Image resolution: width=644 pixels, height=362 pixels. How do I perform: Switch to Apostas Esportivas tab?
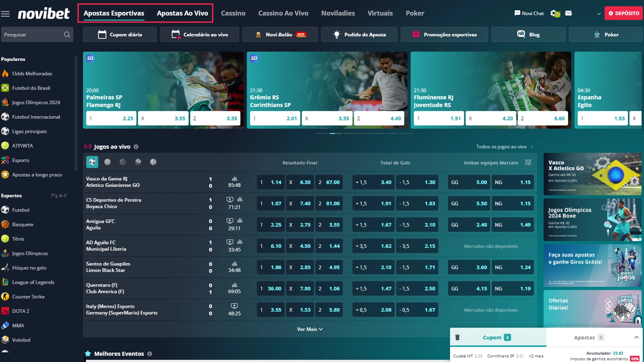tap(114, 13)
